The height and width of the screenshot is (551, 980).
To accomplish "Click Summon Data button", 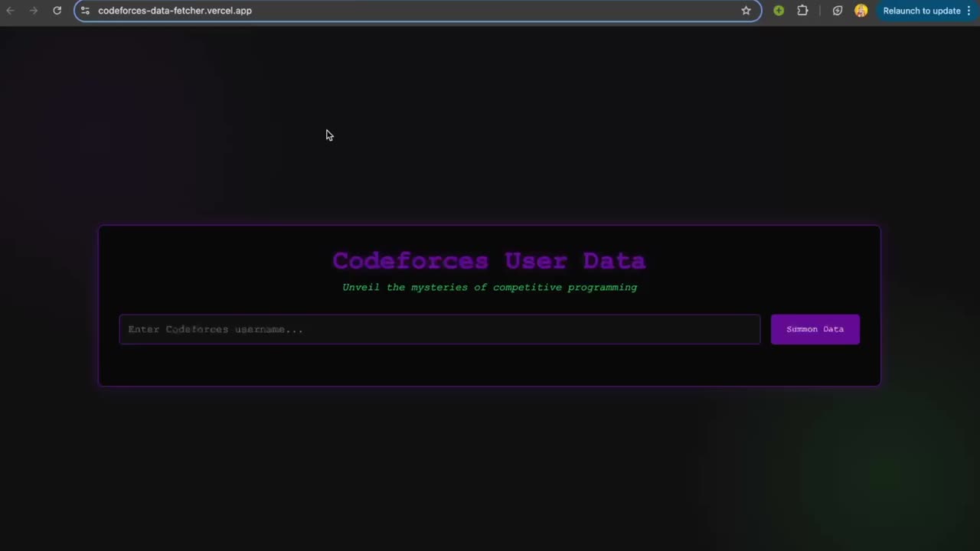I will point(815,329).
